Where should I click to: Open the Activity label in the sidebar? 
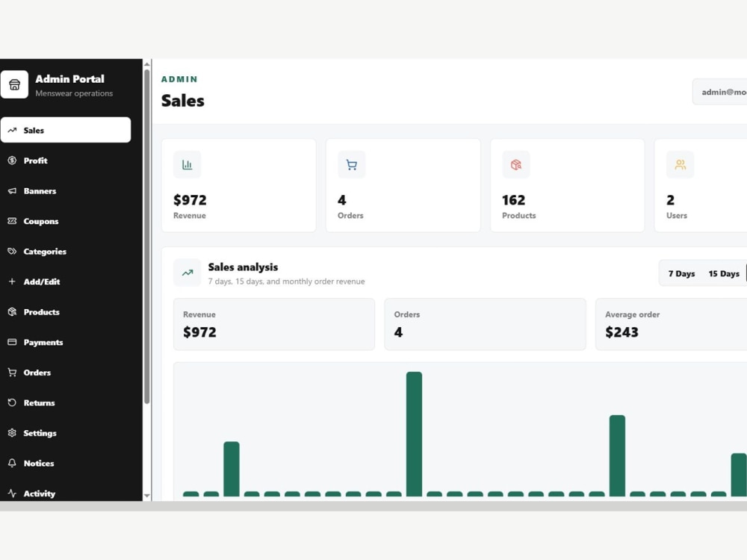pos(40,494)
